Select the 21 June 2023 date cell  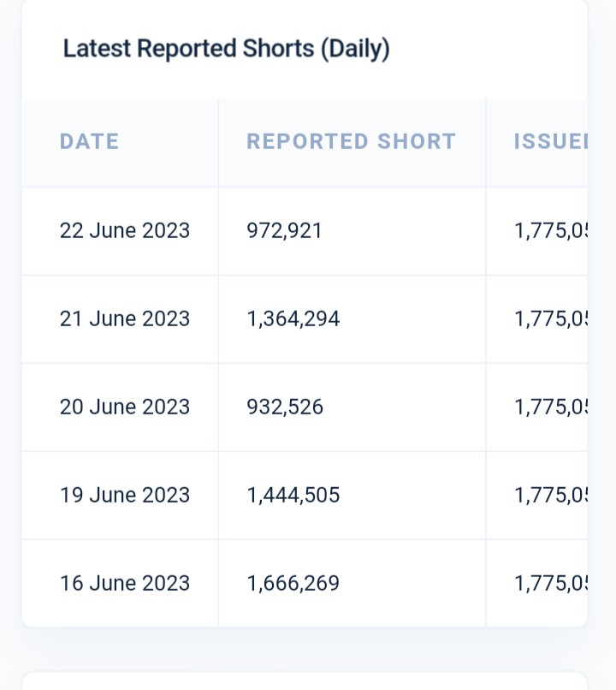[x=125, y=319]
